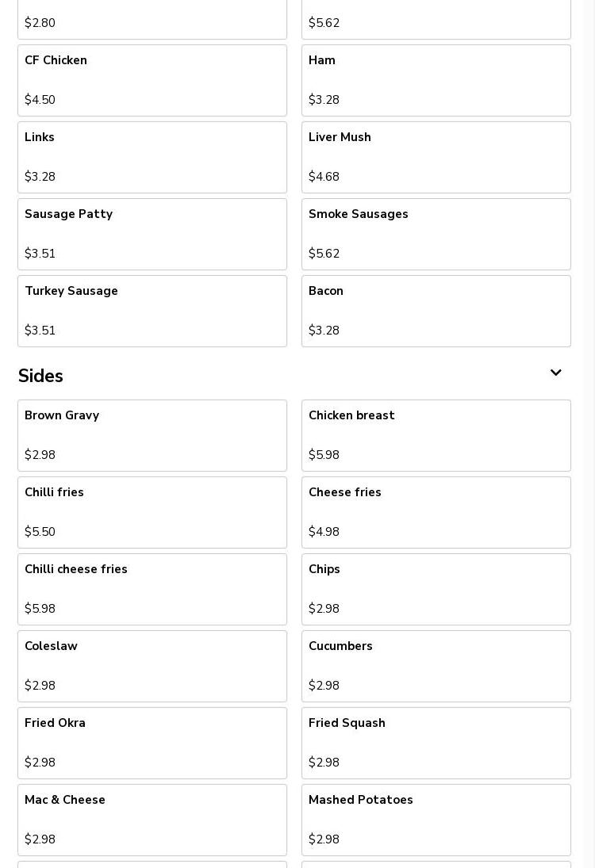The image size is (595, 868).
Task: Pick the Chilli fries side
Action: tap(152, 512)
